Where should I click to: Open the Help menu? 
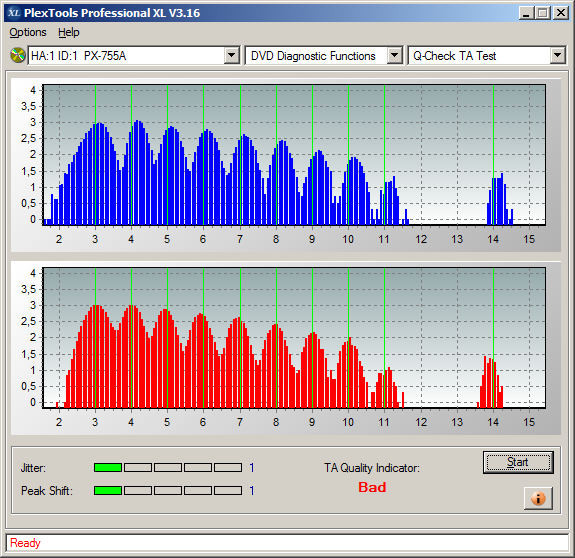(69, 32)
